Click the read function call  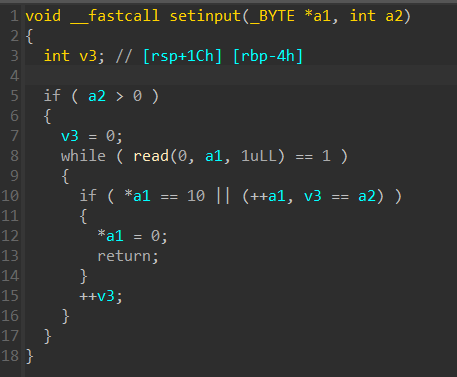[151, 156]
